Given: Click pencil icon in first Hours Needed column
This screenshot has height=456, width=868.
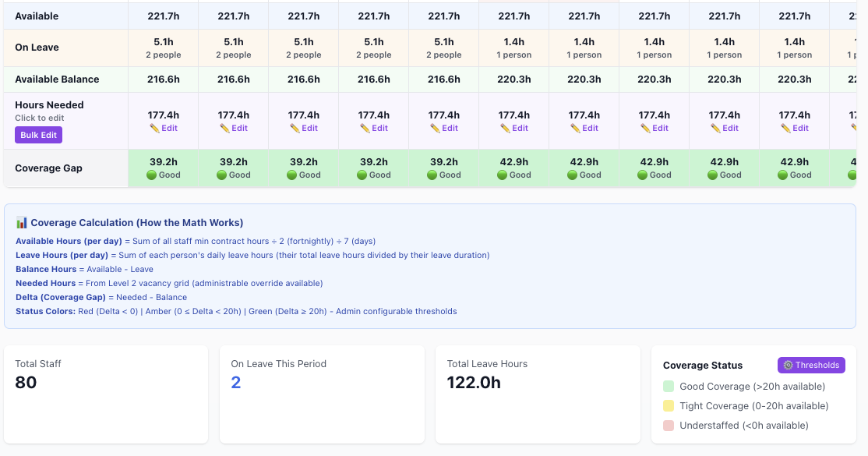Looking at the screenshot, I should pyautogui.click(x=154, y=129).
